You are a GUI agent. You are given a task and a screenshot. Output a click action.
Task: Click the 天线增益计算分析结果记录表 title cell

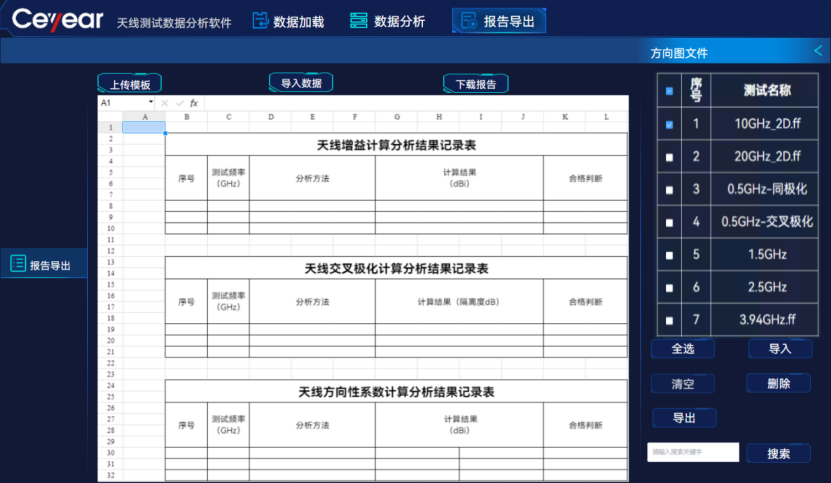tap(396, 145)
